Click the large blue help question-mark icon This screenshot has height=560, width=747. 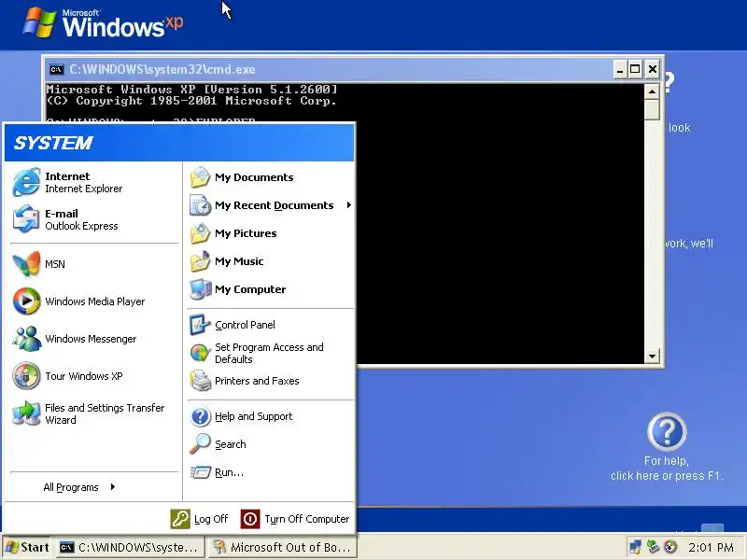click(667, 432)
